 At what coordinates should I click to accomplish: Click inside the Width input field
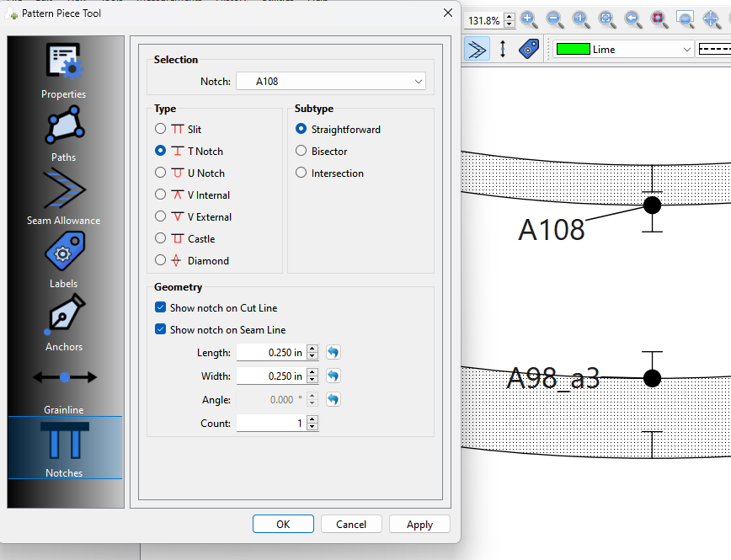click(x=270, y=376)
